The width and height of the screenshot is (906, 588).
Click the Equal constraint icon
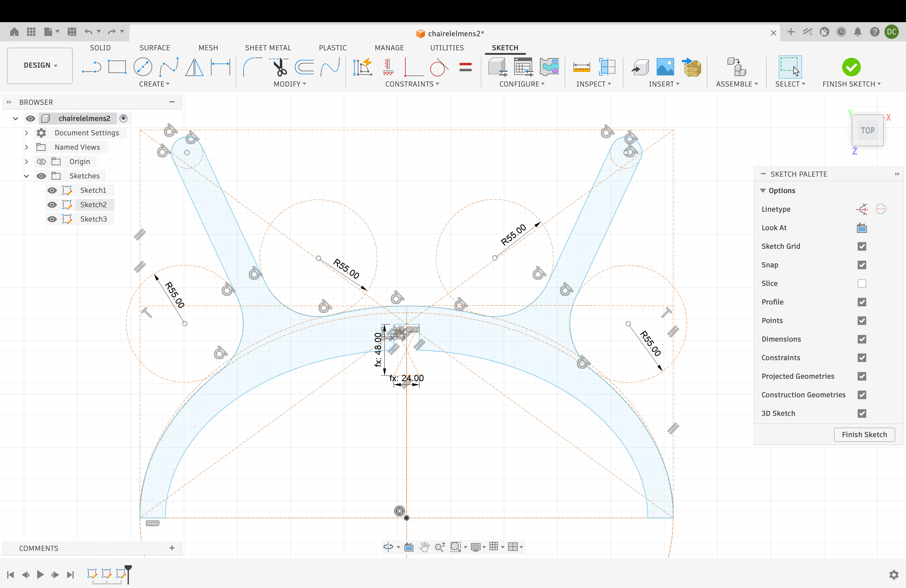(466, 67)
